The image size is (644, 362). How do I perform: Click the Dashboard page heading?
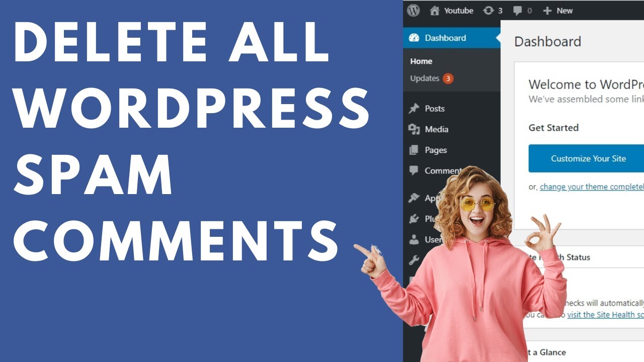(x=547, y=41)
